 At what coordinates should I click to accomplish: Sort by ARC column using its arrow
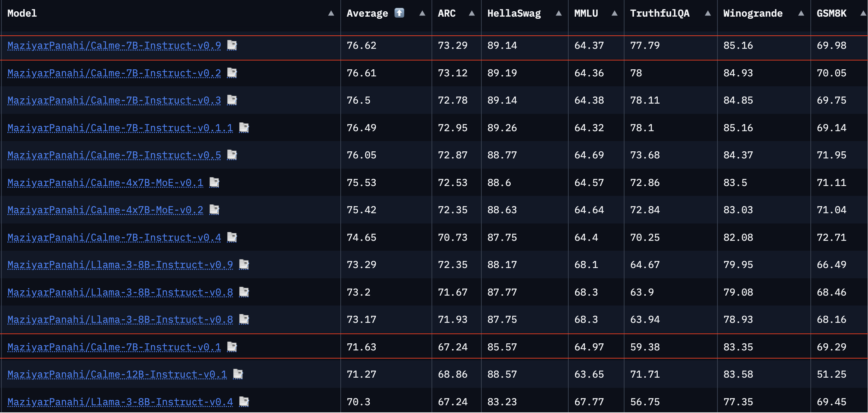click(471, 13)
